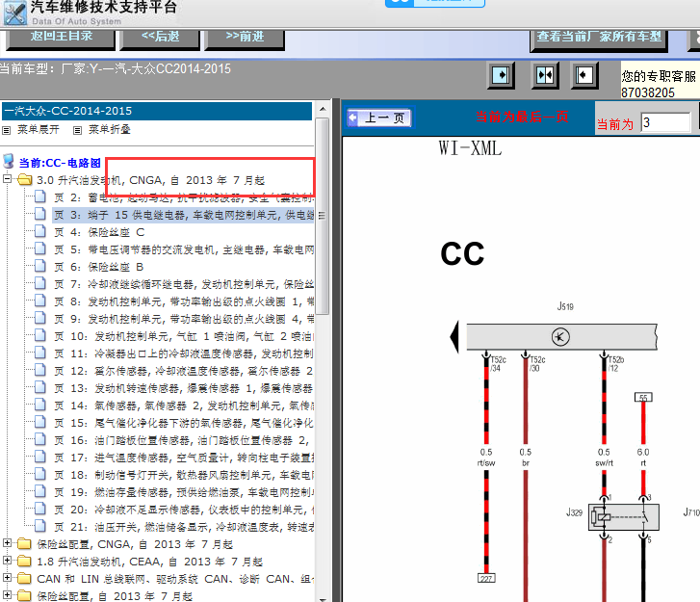
Task: Click folder icon of CAN 和 LIN row
Action: click(x=25, y=578)
